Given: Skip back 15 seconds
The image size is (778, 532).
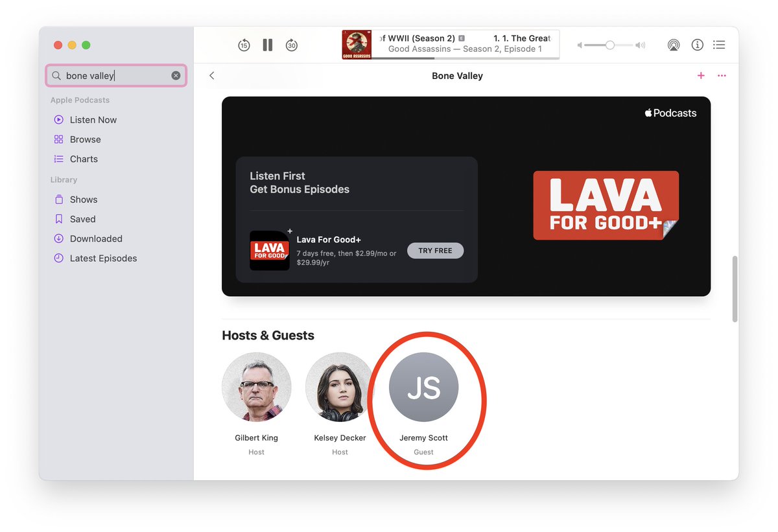Looking at the screenshot, I should click(244, 45).
